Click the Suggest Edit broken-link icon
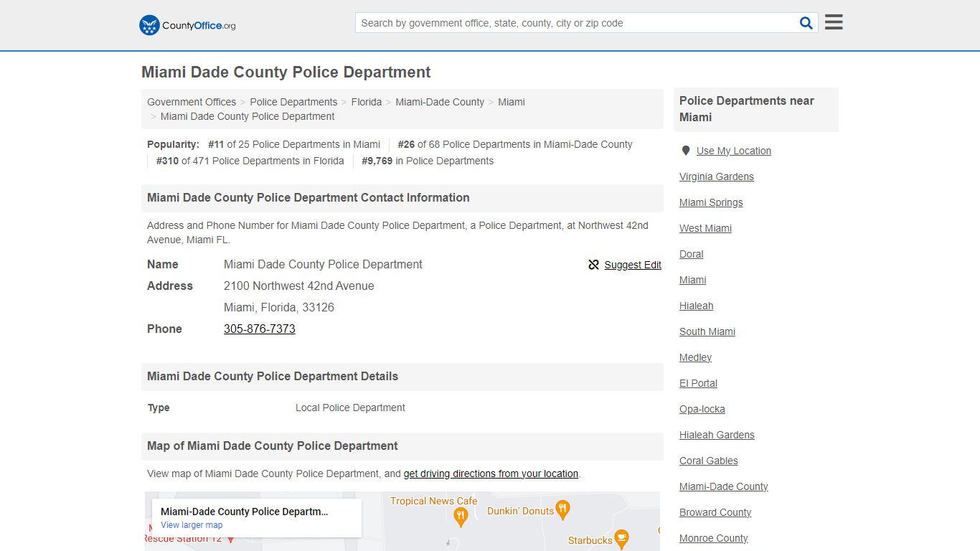This screenshot has width=980, height=551. (x=593, y=265)
